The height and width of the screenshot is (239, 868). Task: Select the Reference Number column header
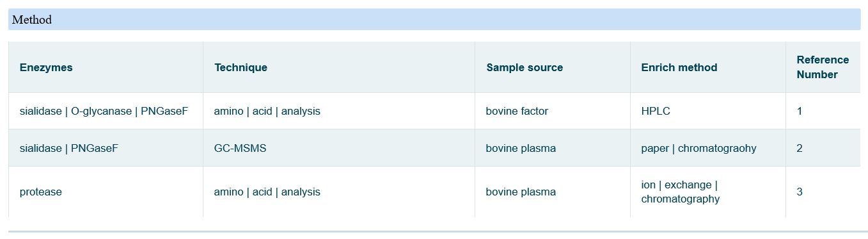tap(823, 67)
